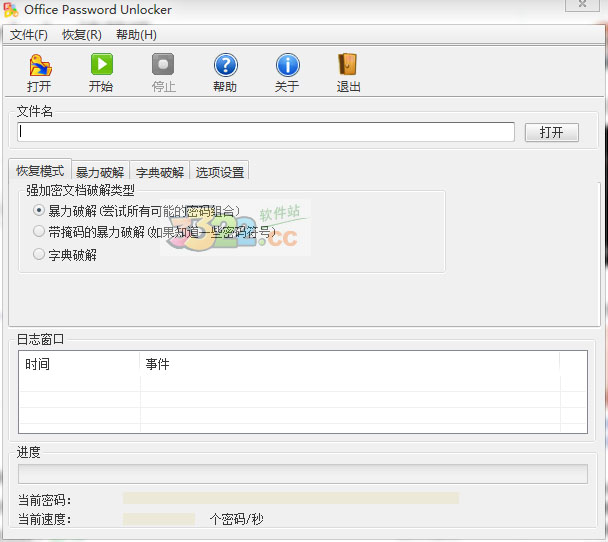Open the 恢复(R) menu

click(x=82, y=35)
